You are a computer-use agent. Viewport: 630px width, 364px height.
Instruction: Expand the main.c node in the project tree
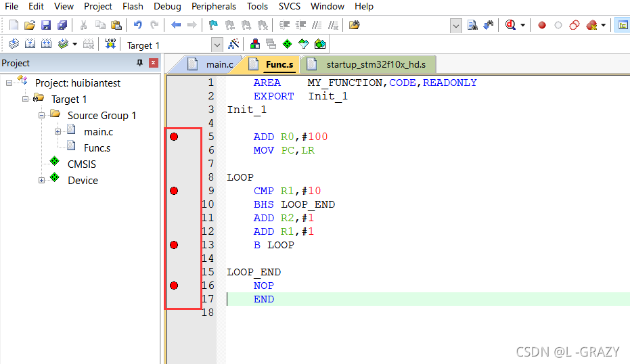tap(58, 131)
